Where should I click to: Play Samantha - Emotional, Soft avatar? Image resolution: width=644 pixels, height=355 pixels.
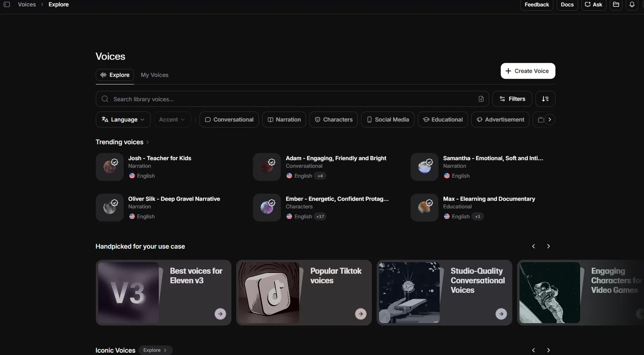[x=424, y=167]
